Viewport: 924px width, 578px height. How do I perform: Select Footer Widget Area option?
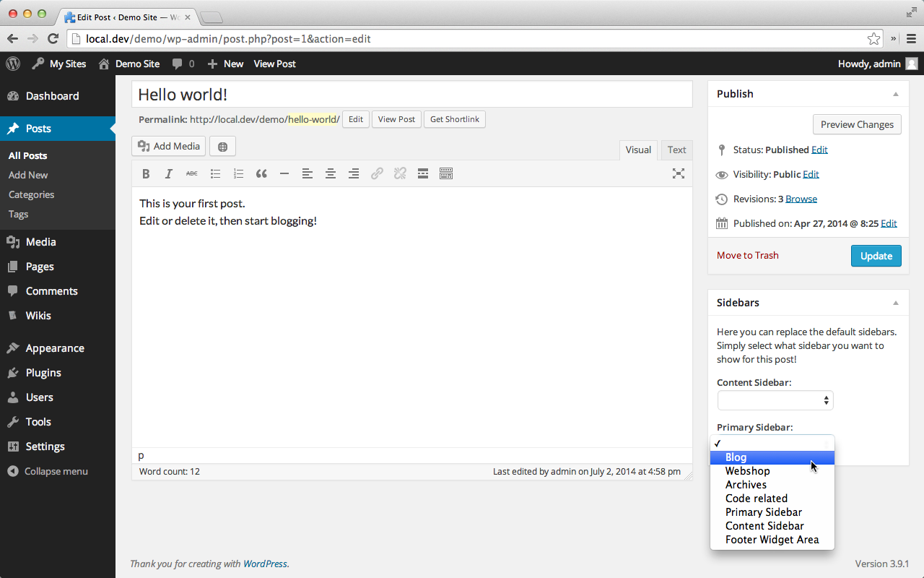[x=772, y=540]
